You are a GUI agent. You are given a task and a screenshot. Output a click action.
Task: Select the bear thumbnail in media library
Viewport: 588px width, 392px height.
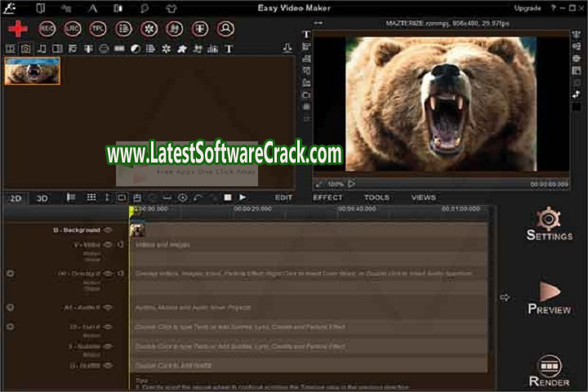(x=32, y=71)
